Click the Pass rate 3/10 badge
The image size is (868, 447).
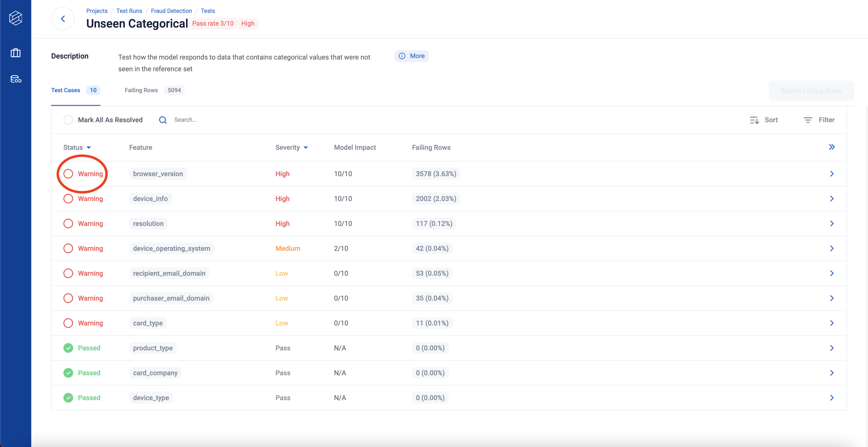pos(213,24)
